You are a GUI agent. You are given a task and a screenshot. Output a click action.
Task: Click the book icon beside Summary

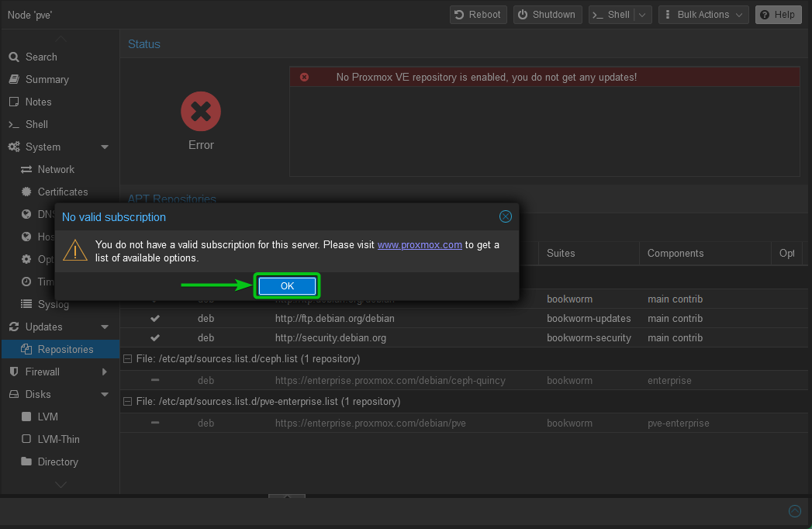(x=14, y=79)
